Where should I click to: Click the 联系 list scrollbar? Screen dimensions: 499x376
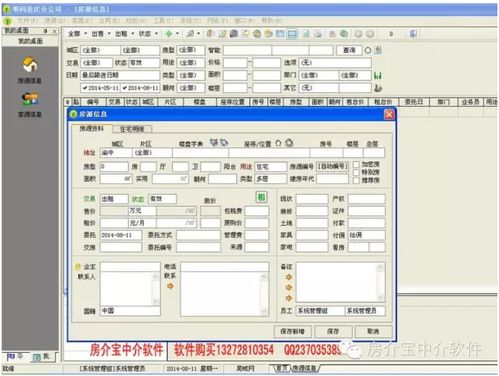(264, 294)
